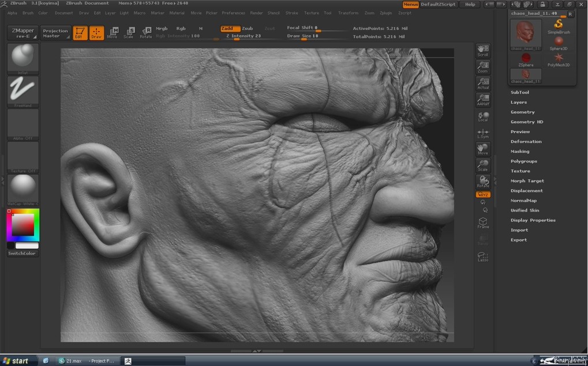
Task: Pick a color in the color picker square
Action: [x=23, y=224]
